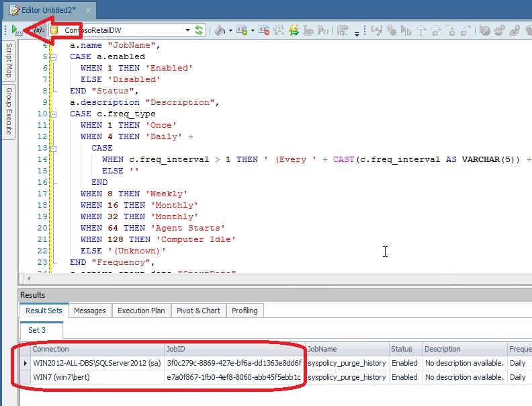
Task: Select the Editor Untitled2* tab
Action: pos(48,10)
